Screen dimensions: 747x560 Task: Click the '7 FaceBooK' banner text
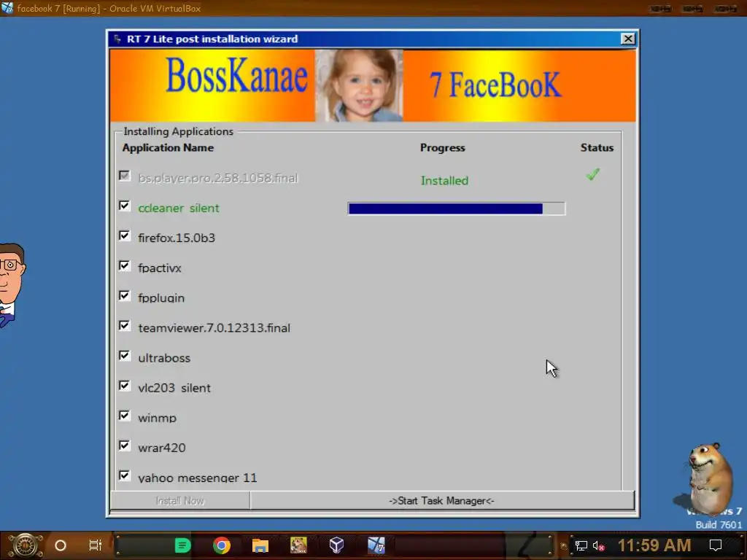point(495,85)
